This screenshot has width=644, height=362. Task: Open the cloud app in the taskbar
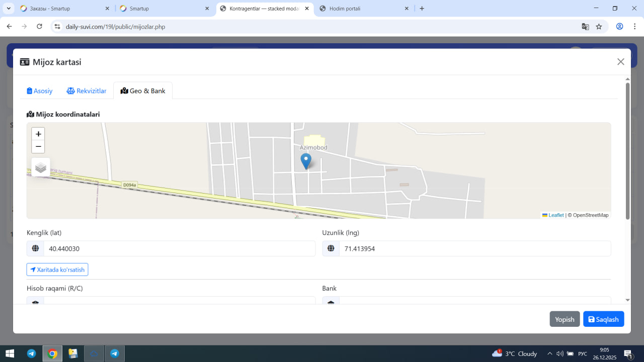[x=94, y=353]
